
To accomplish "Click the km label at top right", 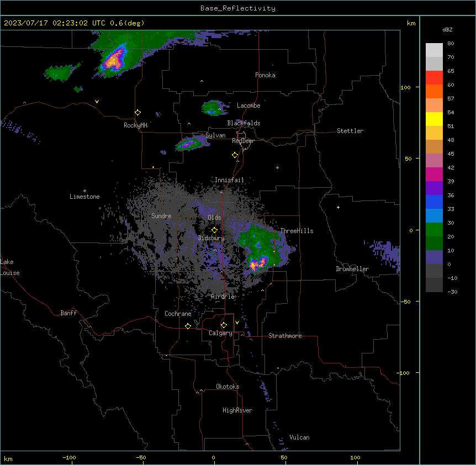I will point(411,23).
